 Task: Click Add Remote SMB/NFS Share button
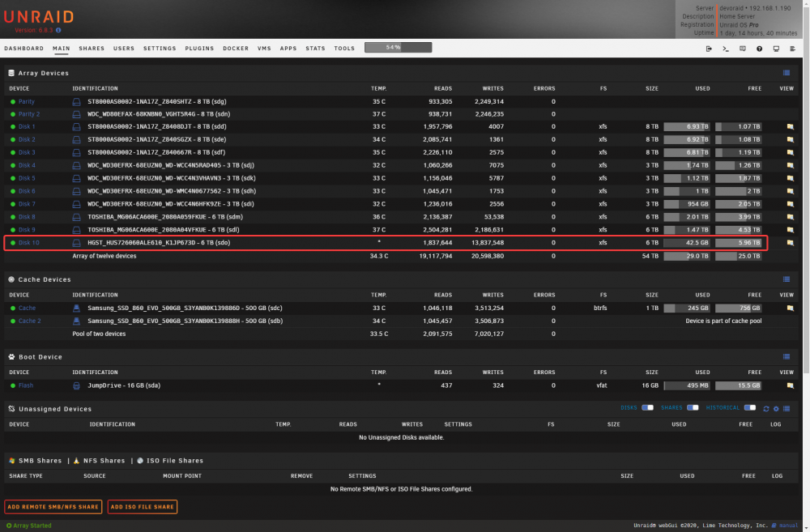53,507
